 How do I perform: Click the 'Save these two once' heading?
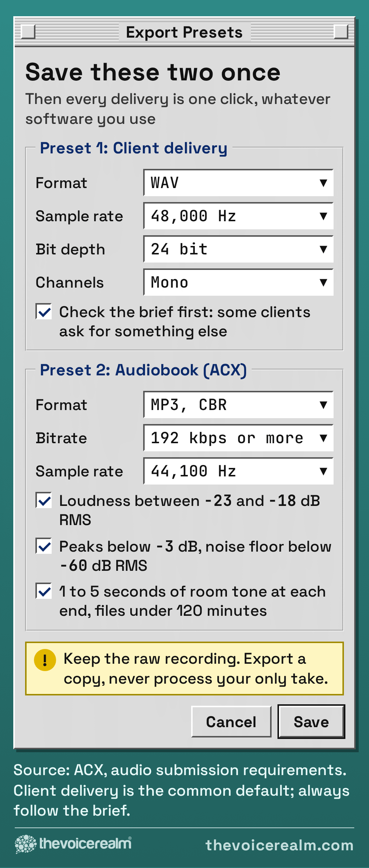pyautogui.click(x=153, y=72)
